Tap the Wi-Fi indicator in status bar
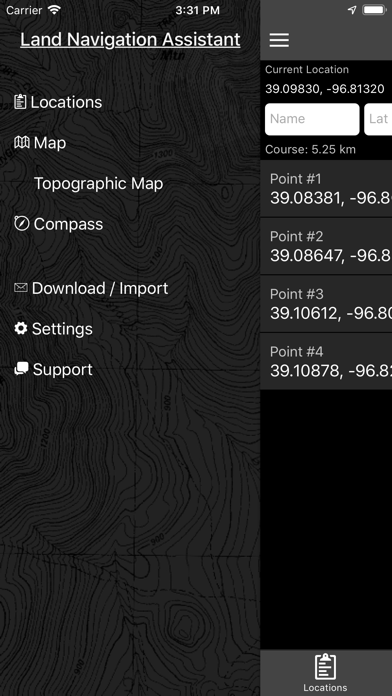Image resolution: width=392 pixels, height=696 pixels. (x=55, y=10)
